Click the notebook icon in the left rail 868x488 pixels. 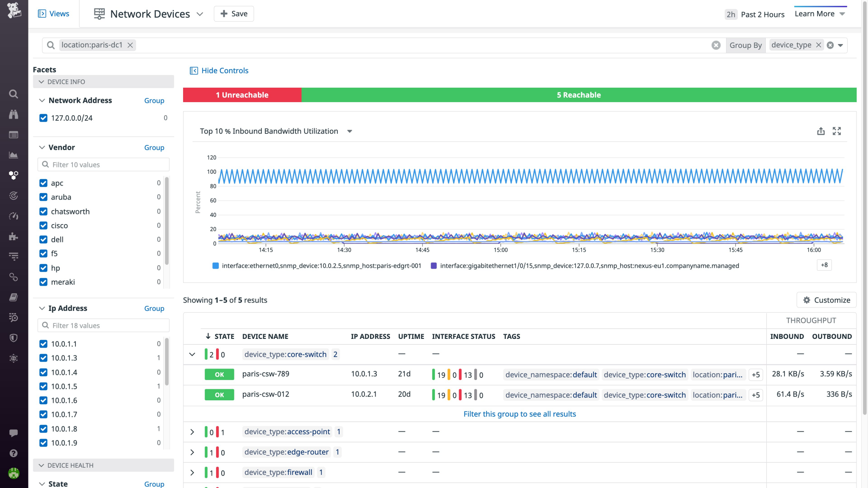point(14,297)
